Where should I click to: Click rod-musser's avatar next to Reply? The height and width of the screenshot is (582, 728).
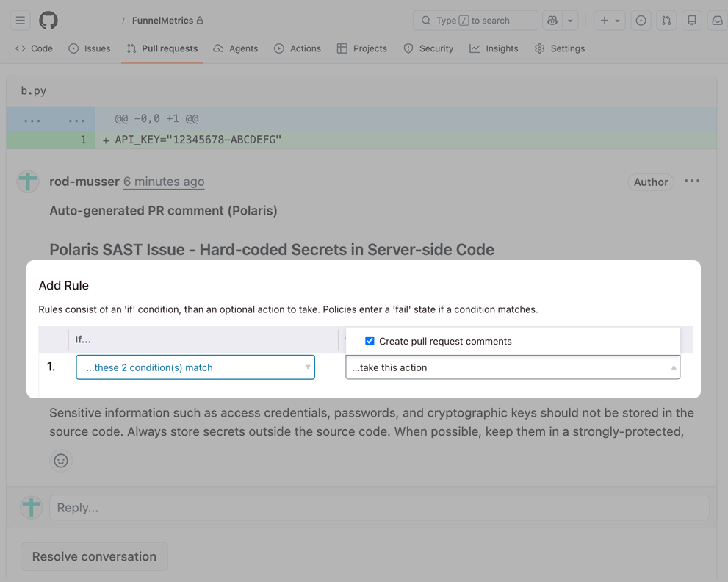[x=32, y=507]
